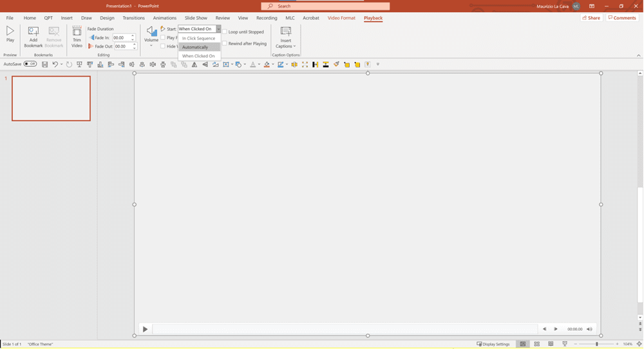Click Insert Captions button

tap(286, 37)
